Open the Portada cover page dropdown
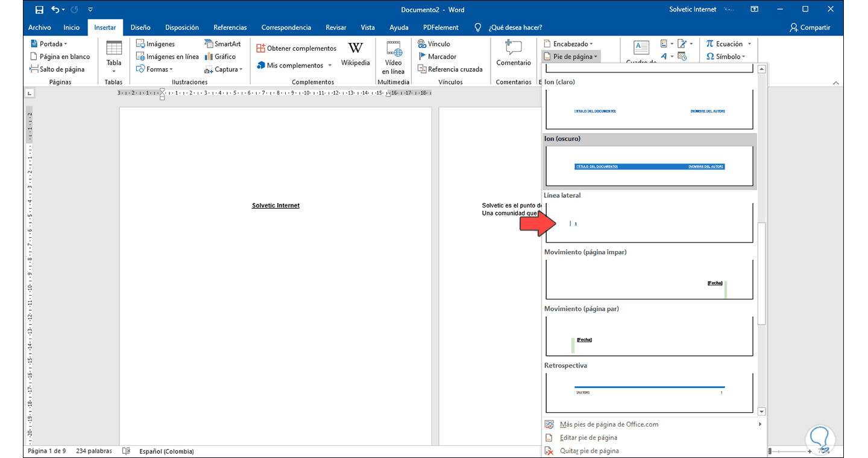This screenshot has width=868, height=458. pyautogui.click(x=49, y=44)
